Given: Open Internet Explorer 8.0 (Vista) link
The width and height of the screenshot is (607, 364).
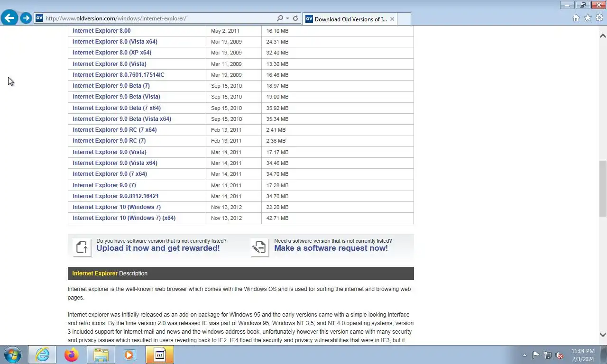Looking at the screenshot, I should coord(110,64).
